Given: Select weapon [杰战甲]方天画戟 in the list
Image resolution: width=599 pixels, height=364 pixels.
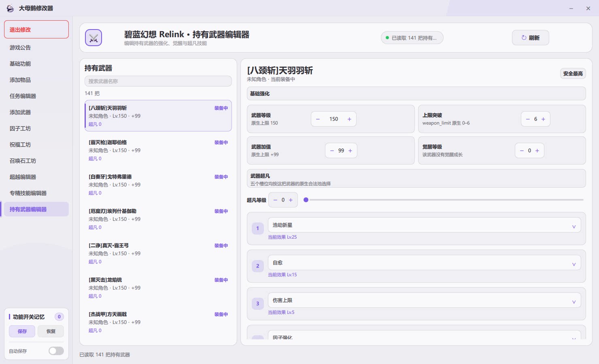Looking at the screenshot, I should 158,322.
